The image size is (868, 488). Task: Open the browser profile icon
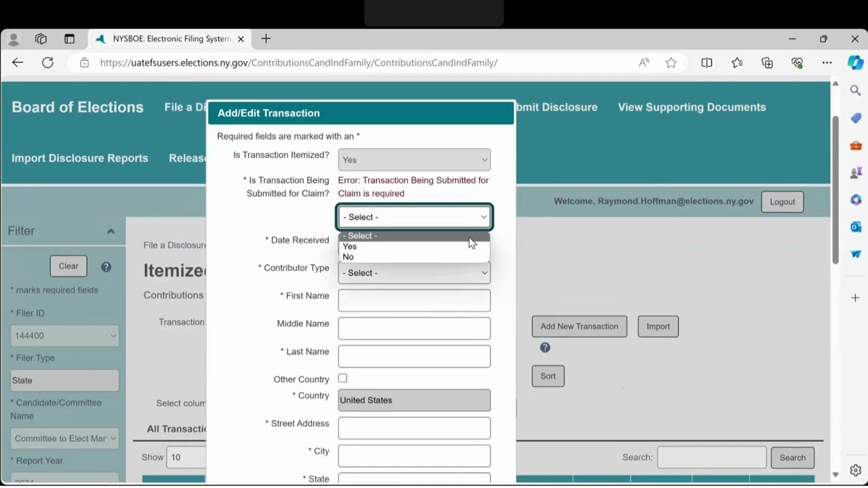14,39
